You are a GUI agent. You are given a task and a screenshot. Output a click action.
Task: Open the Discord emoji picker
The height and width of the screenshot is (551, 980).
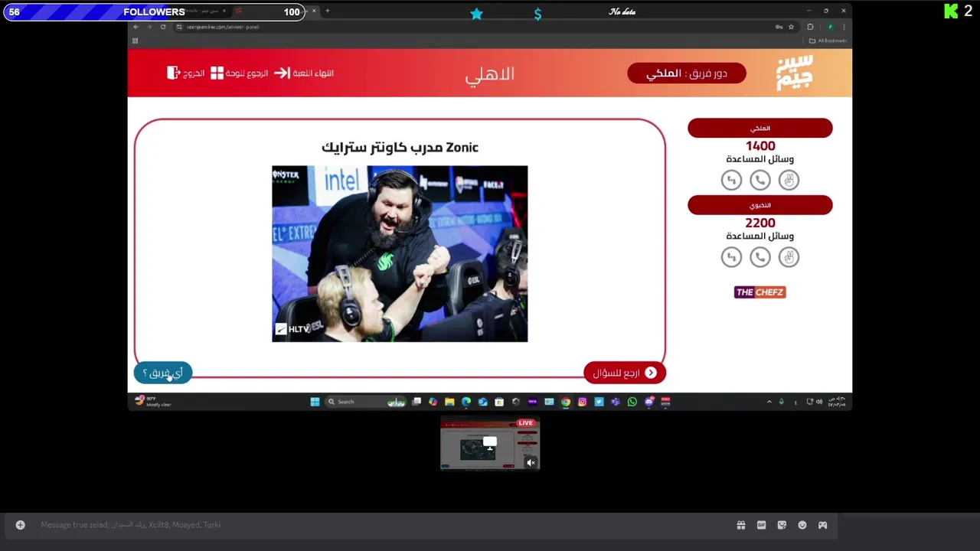pos(802,525)
